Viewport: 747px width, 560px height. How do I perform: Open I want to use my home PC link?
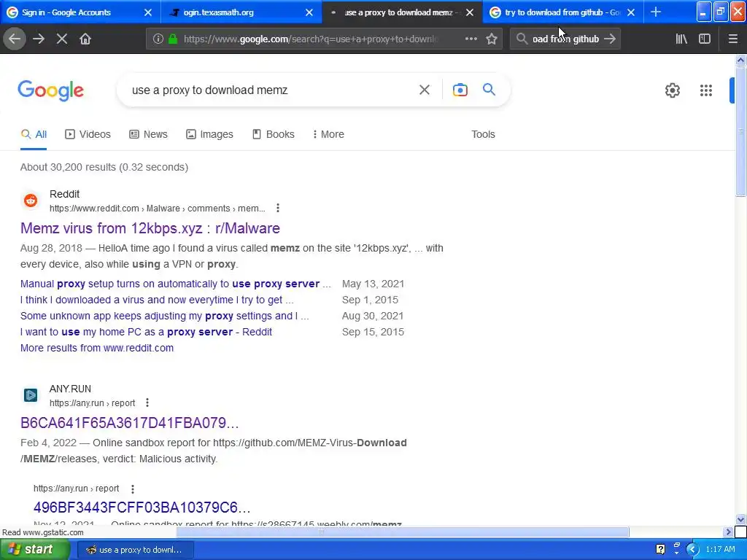click(x=146, y=332)
